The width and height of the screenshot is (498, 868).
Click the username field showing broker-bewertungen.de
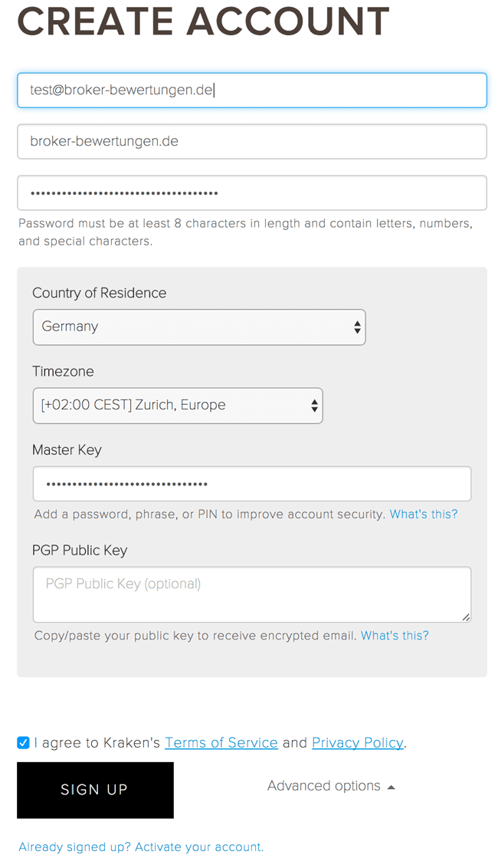coord(252,142)
